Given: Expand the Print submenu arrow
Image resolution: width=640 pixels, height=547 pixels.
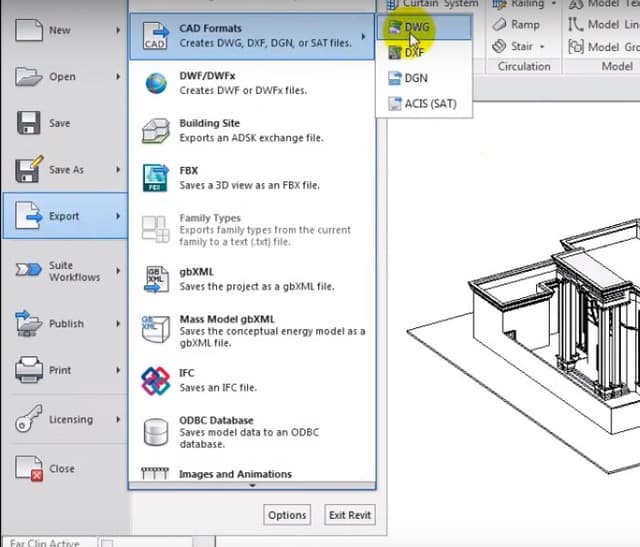Looking at the screenshot, I should click(118, 370).
